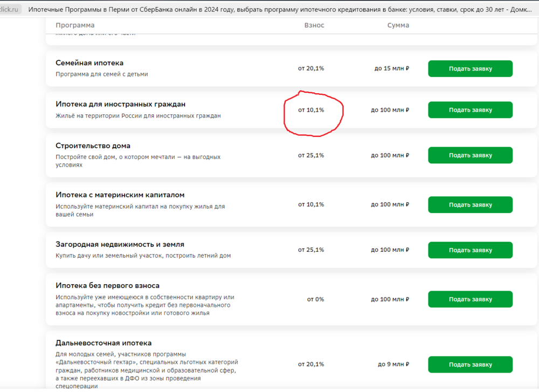Click Подать заявку for Ипотека с материнским капиталом
The image size is (539, 392).
(470, 204)
